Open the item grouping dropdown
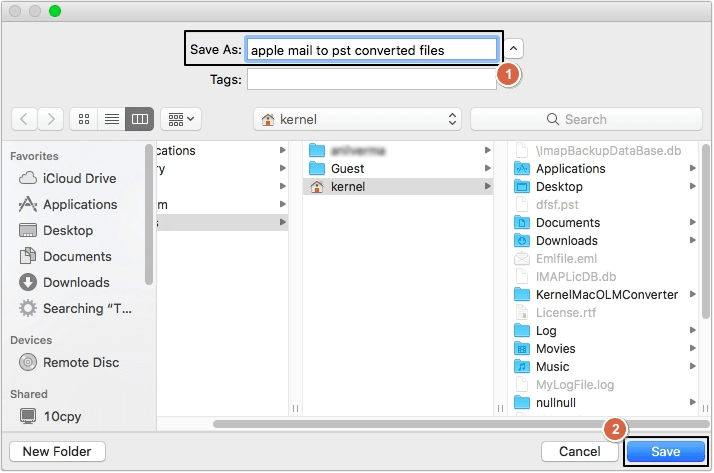Viewport: 714px width, 473px height. pos(181,119)
